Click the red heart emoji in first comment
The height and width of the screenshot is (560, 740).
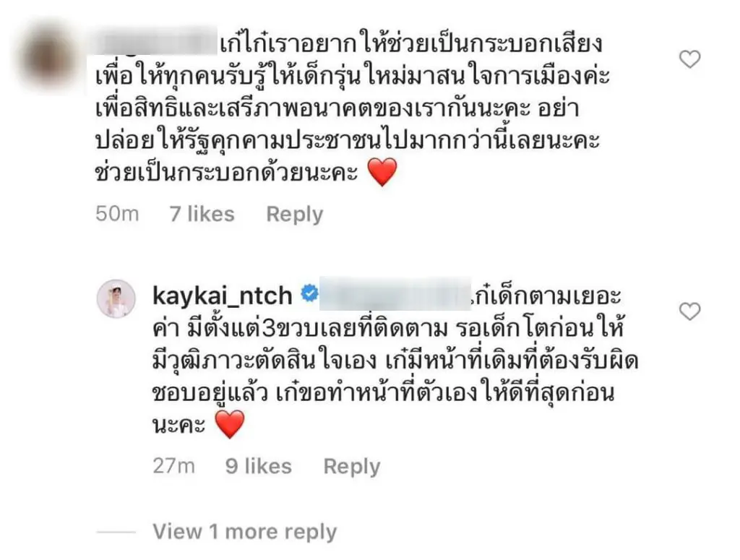[382, 172]
